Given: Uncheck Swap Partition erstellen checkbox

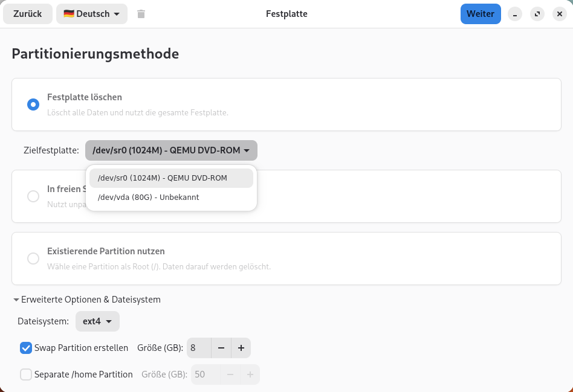Looking at the screenshot, I should click(26, 348).
